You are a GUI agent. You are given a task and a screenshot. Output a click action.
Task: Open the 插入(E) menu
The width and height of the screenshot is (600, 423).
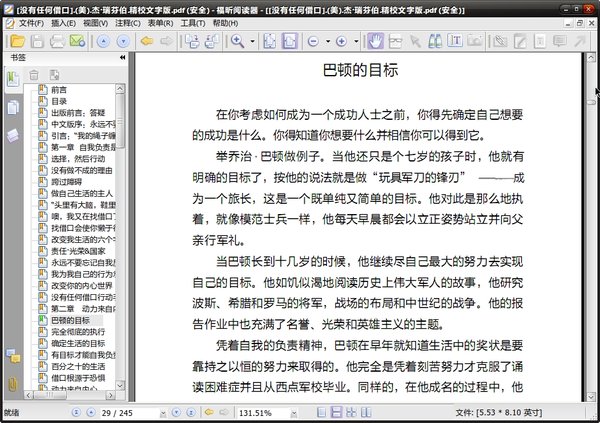pyautogui.click(x=63, y=23)
